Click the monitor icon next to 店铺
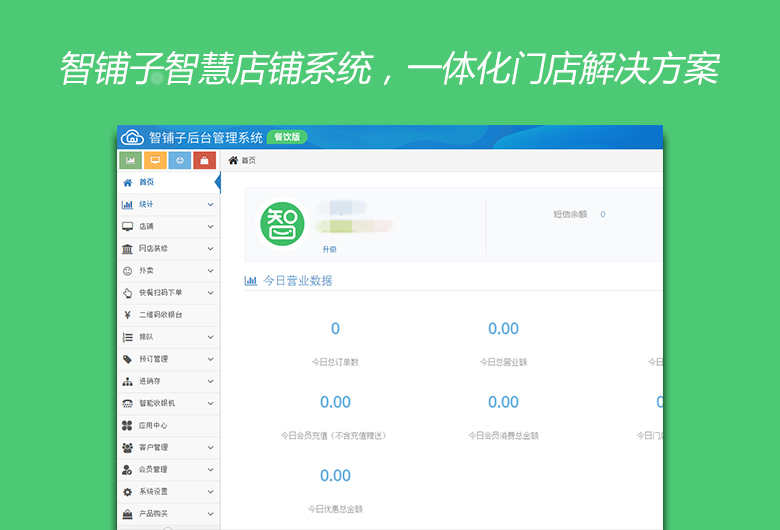The width and height of the screenshot is (780, 530). tap(127, 226)
